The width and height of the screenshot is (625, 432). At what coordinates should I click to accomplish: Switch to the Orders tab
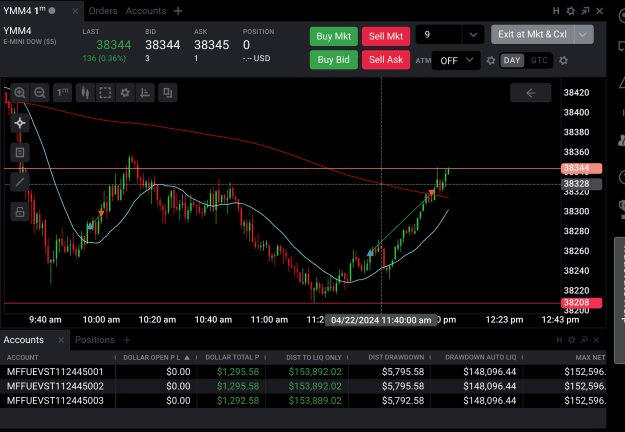tap(103, 11)
